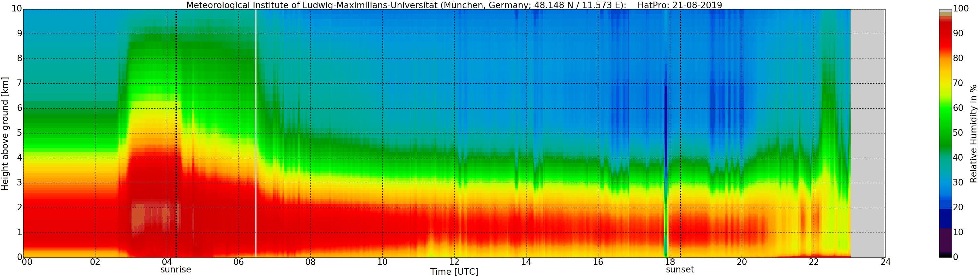Click the colorbar tick label '100'

point(961,9)
